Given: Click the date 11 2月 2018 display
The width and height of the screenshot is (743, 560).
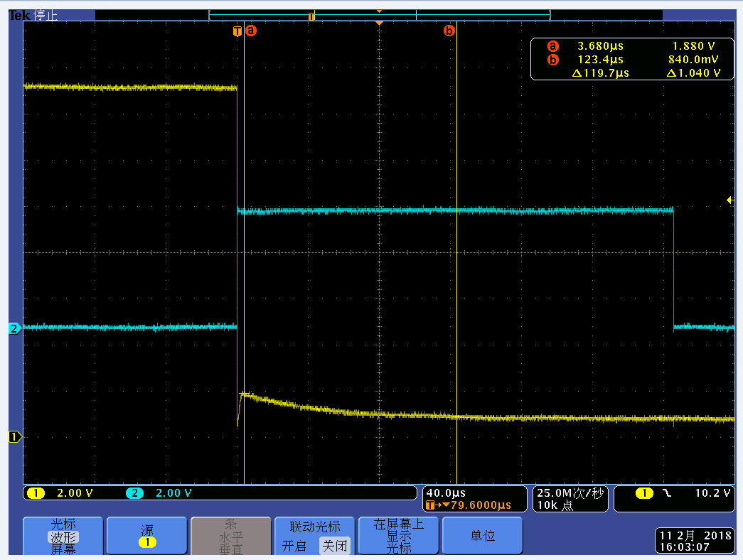Looking at the screenshot, I should tap(695, 536).
